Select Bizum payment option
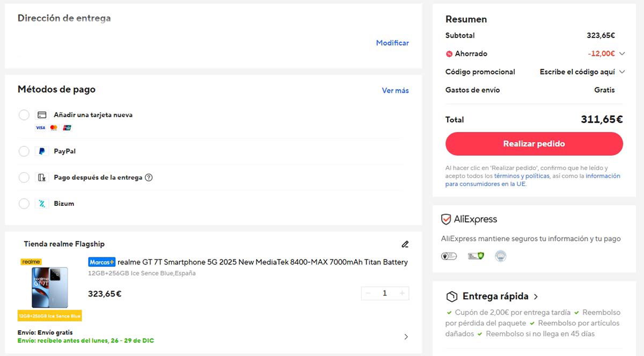644x356 pixels. pyautogui.click(x=24, y=204)
